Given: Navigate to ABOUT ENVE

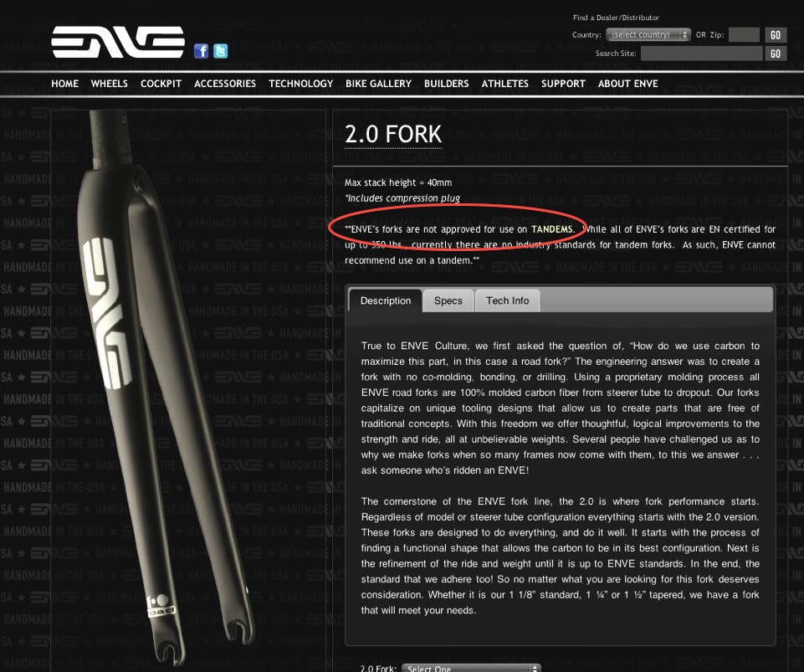Looking at the screenshot, I should coord(627,84).
